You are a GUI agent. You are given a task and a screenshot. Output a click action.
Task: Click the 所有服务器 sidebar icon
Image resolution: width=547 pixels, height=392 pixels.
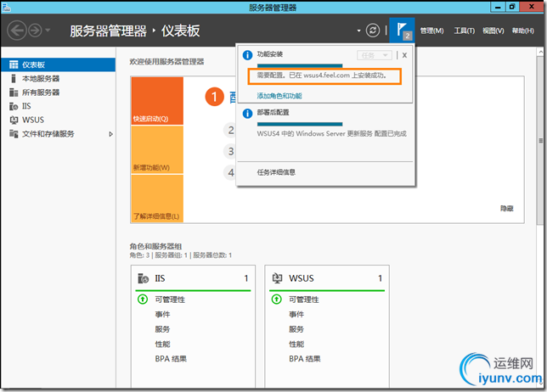click(x=14, y=92)
